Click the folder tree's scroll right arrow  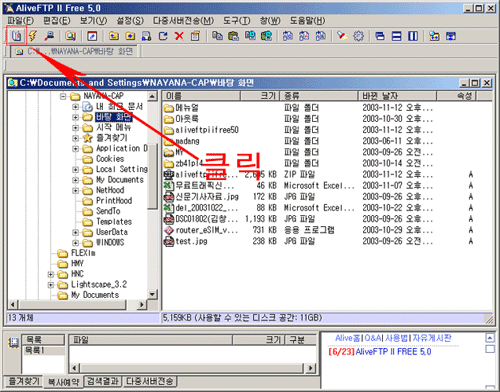tap(142, 304)
